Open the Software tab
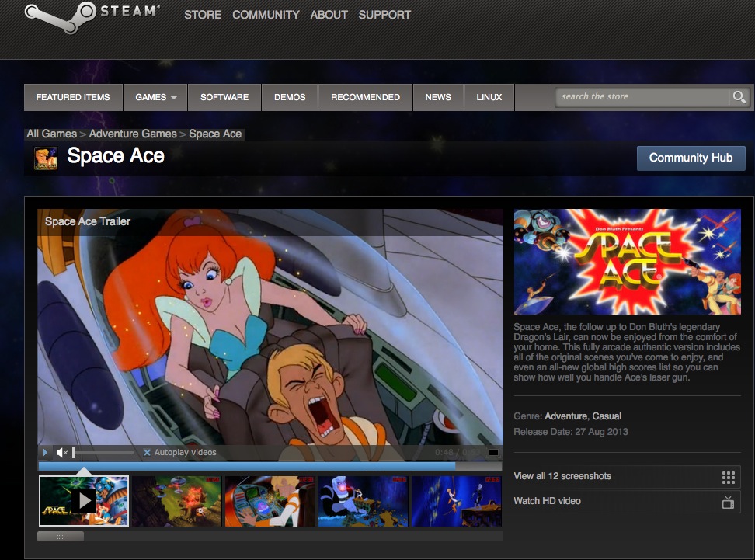The width and height of the screenshot is (755, 560). pos(224,97)
